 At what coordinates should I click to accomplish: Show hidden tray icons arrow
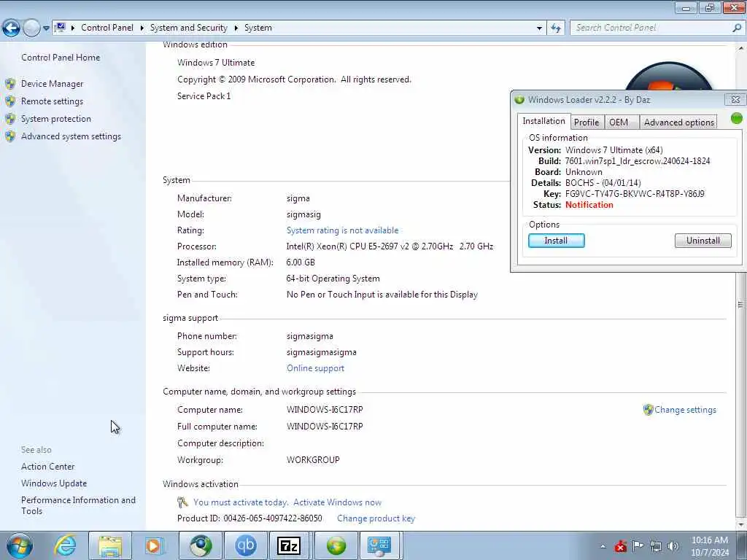603,546
